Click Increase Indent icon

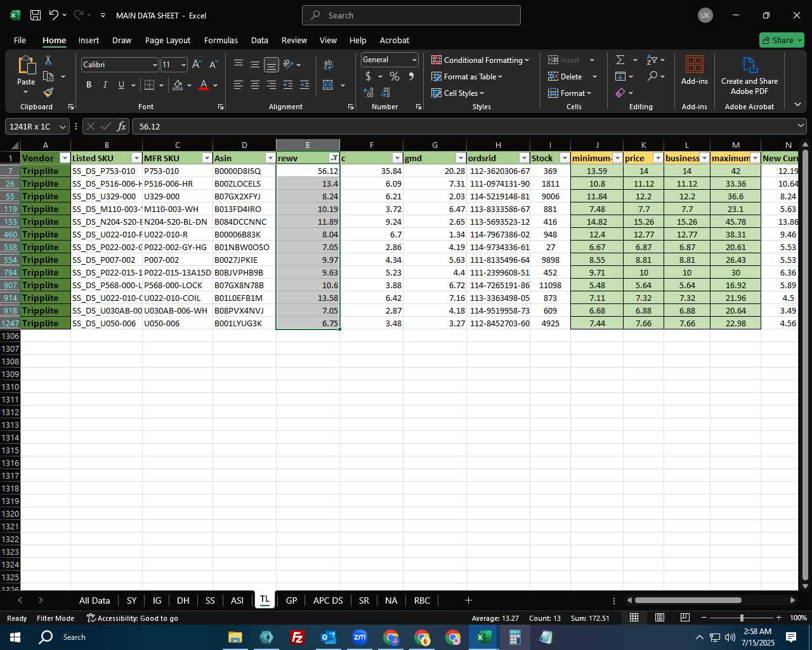click(304, 84)
